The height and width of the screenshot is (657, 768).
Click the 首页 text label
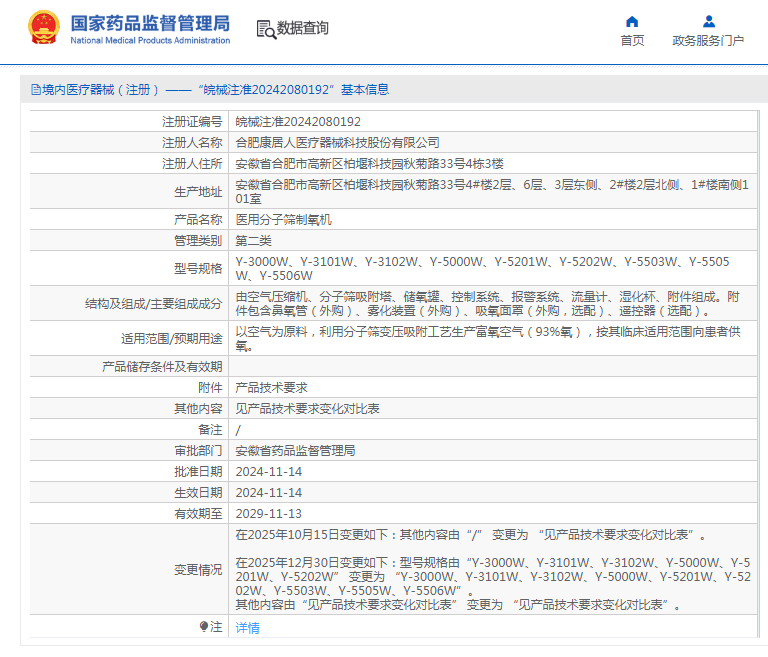click(x=632, y=41)
